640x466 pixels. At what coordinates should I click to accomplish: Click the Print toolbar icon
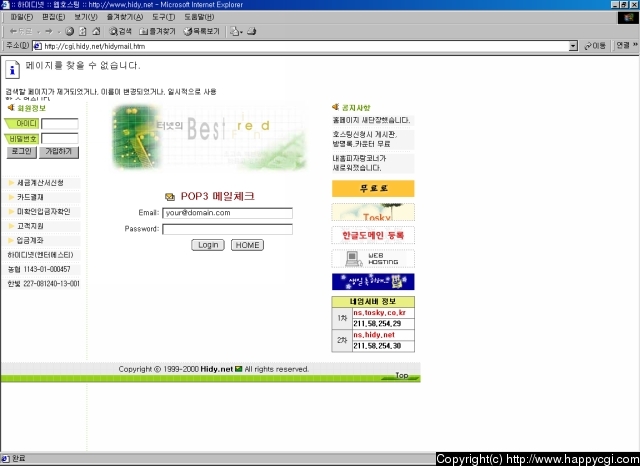click(x=251, y=31)
